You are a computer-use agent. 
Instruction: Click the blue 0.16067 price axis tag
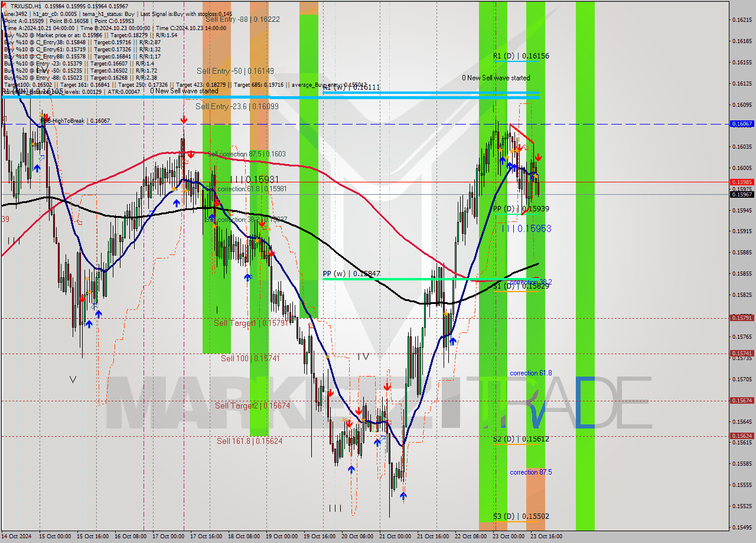742,124
